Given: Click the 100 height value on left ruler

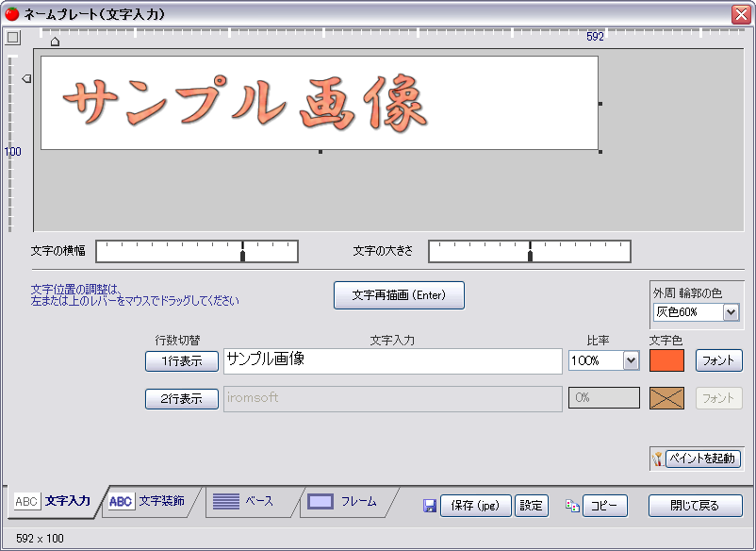Looking at the screenshot, I should pyautogui.click(x=12, y=152).
